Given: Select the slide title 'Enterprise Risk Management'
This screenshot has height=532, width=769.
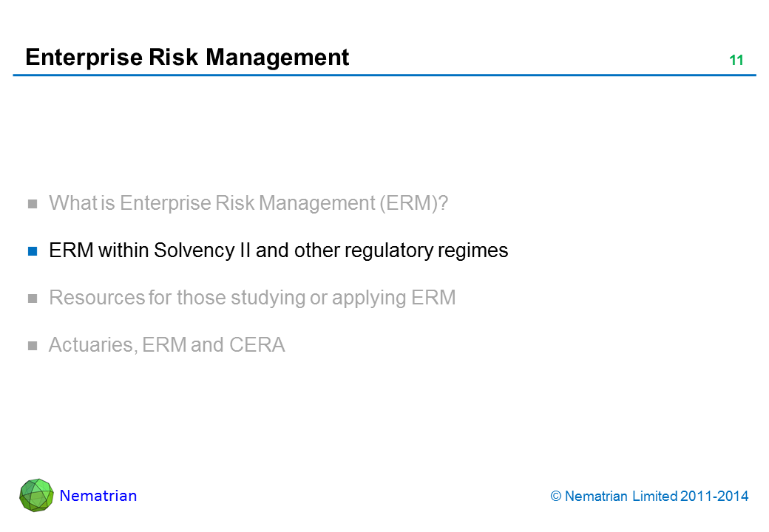Looking at the screenshot, I should pyautogui.click(x=187, y=58).
